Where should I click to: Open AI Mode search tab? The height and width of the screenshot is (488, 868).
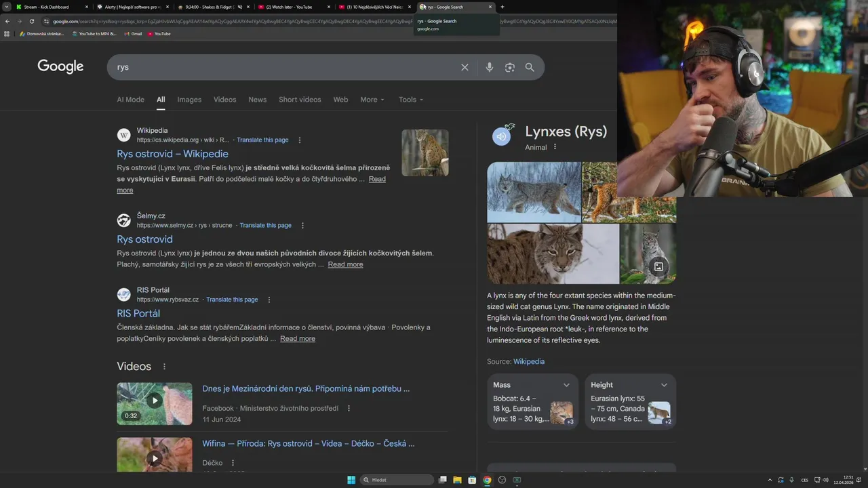130,100
